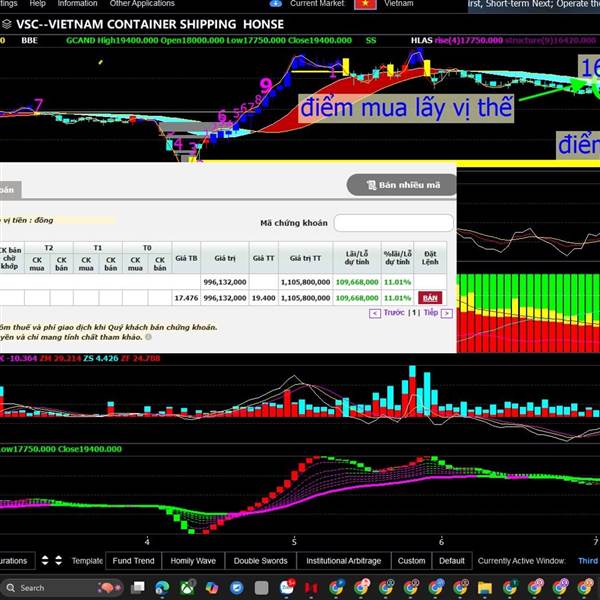Image resolution: width=600 pixels, height=600 pixels.
Task: Select the Custom template tab
Action: point(411,561)
